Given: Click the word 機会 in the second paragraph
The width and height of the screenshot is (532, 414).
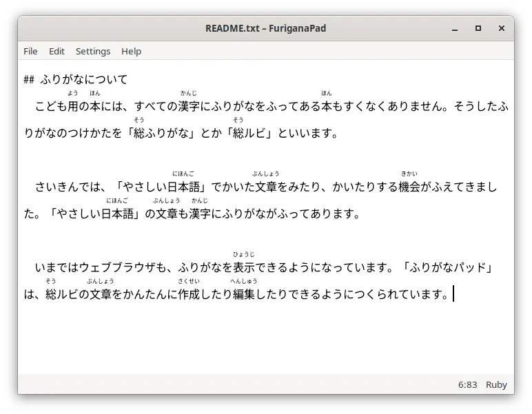Looking at the screenshot, I should pyautogui.click(x=409, y=187).
